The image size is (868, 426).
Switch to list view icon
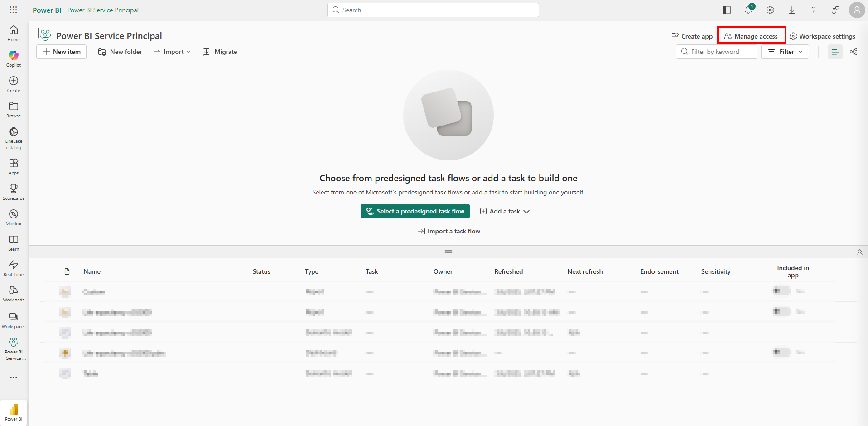point(835,52)
